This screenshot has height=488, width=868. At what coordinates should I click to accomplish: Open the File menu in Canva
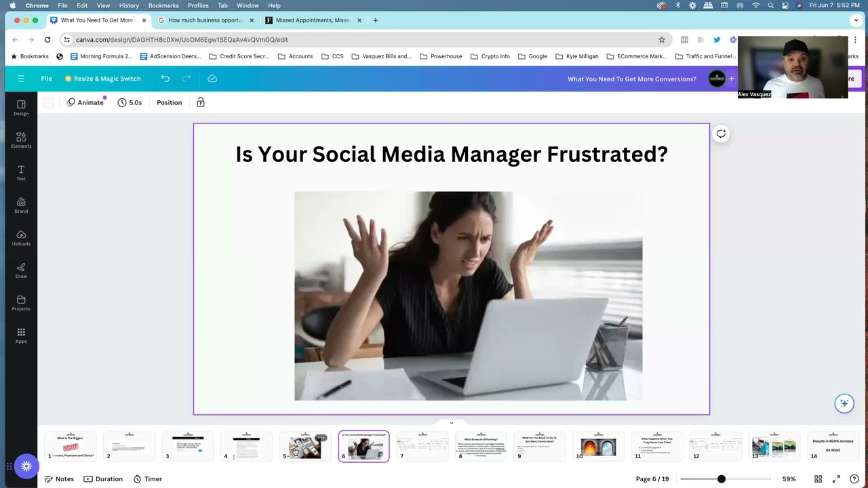point(46,79)
